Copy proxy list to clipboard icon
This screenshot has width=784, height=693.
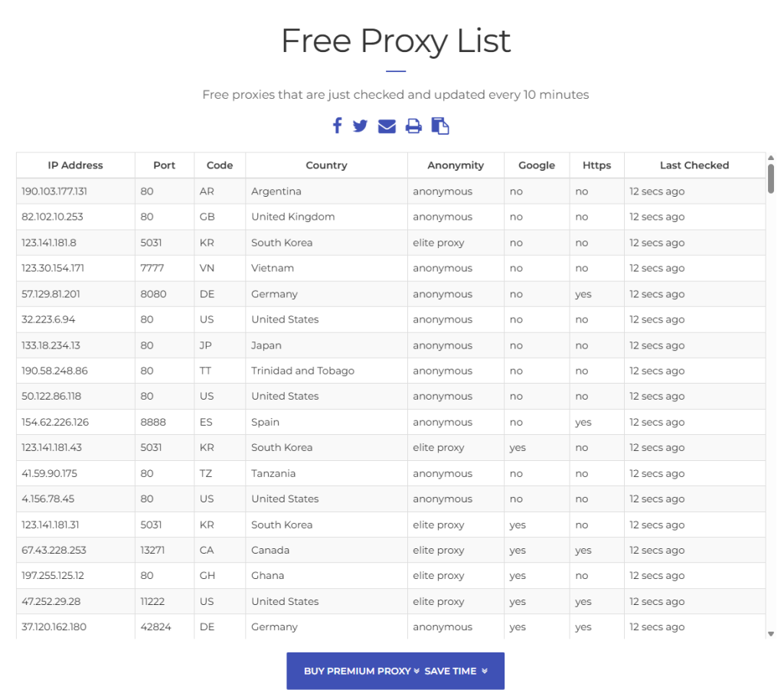tap(440, 126)
